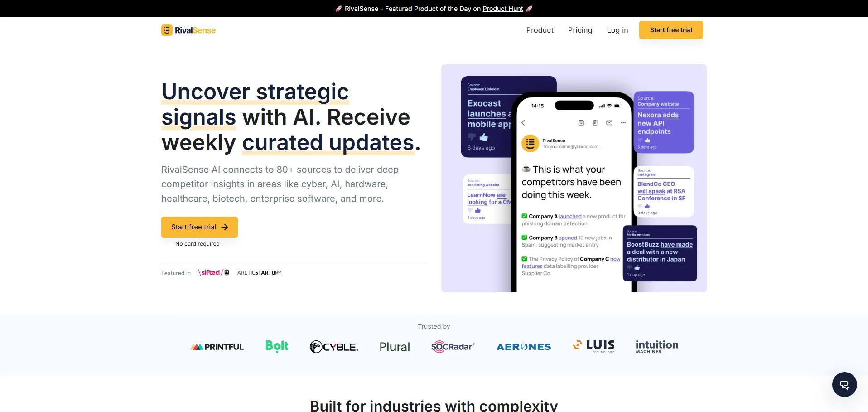Click the header Start free trial button
868x412 pixels.
670,30
